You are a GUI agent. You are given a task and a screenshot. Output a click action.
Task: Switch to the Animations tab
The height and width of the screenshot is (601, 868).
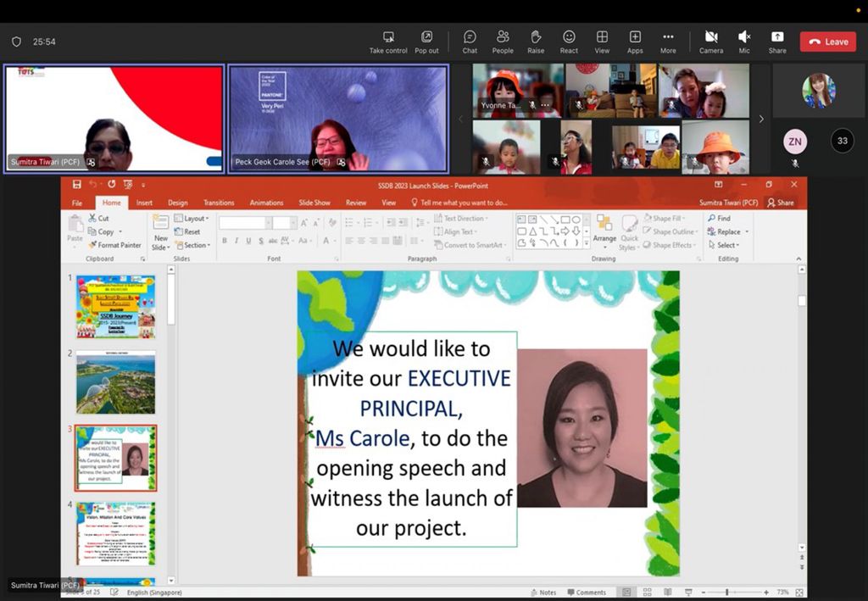[x=266, y=203]
